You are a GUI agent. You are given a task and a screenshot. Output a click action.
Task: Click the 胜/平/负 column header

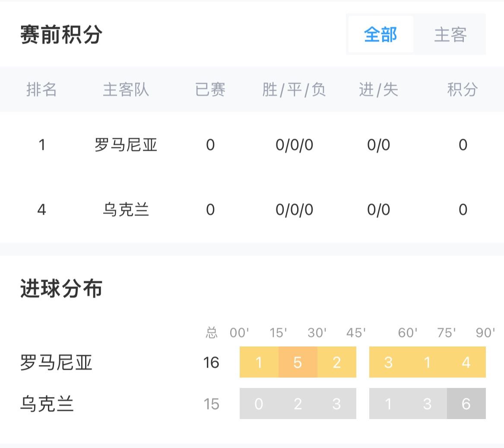click(x=294, y=89)
